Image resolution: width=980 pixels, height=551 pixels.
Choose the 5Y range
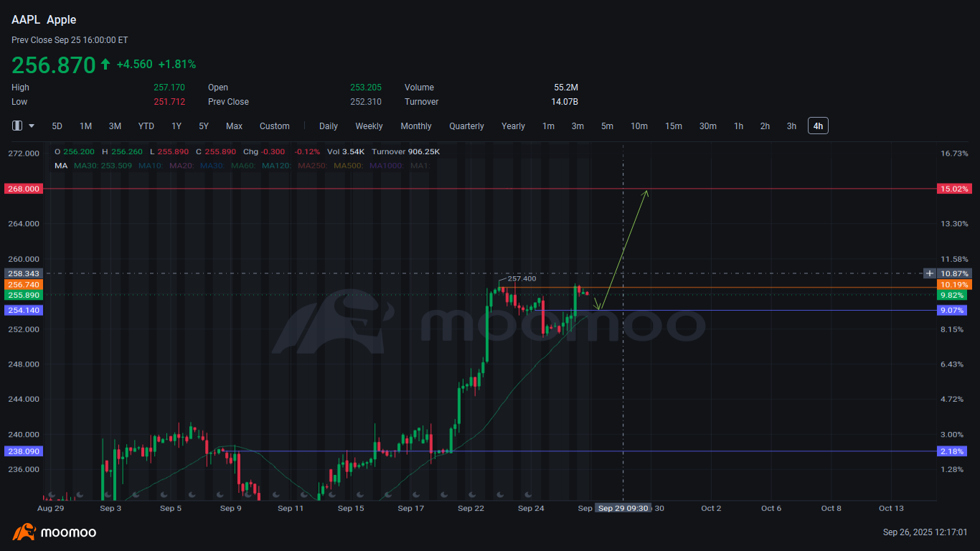click(x=204, y=126)
